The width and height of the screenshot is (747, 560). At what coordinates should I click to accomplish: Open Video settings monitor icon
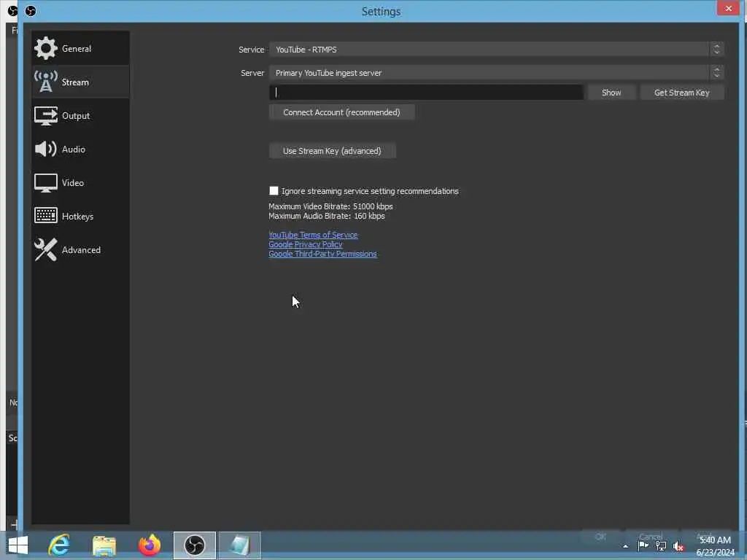[46, 183]
